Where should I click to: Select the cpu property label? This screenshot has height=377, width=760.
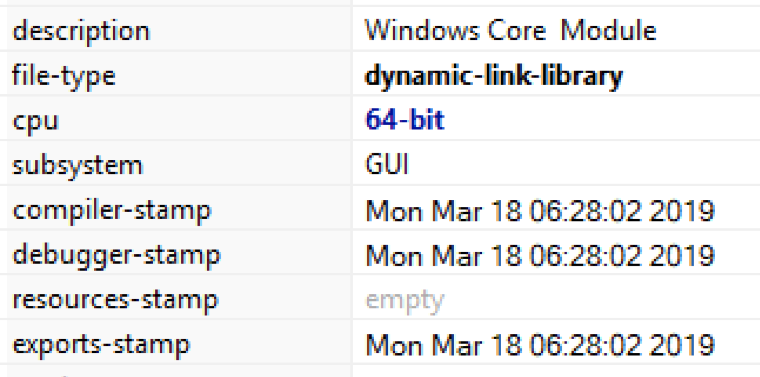(35, 121)
